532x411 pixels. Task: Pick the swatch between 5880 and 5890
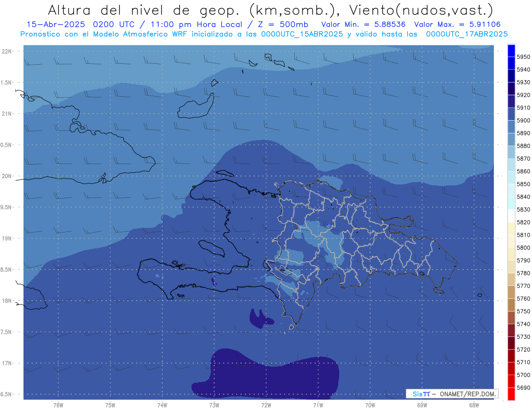(511, 140)
